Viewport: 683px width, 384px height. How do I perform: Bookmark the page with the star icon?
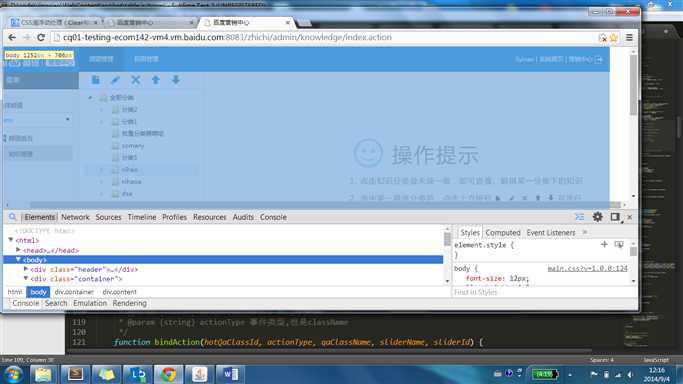click(x=614, y=38)
